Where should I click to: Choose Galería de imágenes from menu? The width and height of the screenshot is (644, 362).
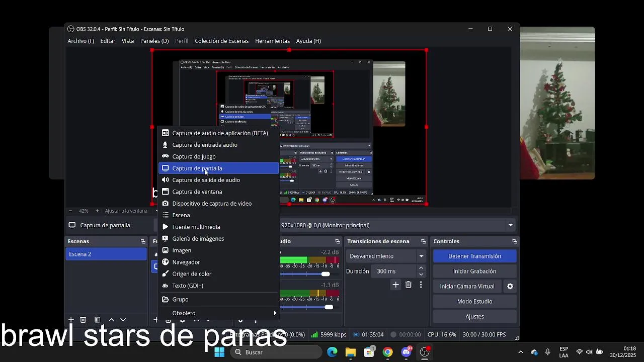[218, 239]
